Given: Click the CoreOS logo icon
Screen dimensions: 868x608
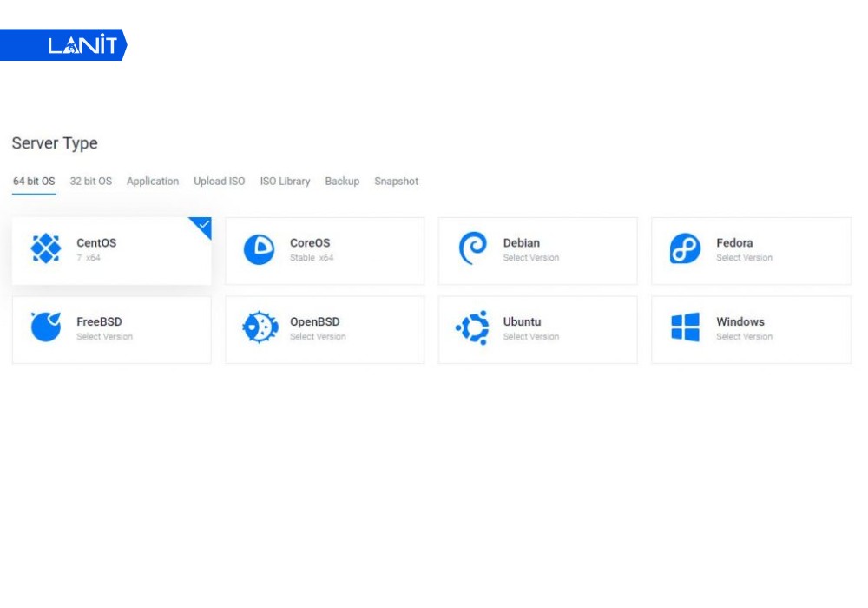Looking at the screenshot, I should pyautogui.click(x=259, y=249).
